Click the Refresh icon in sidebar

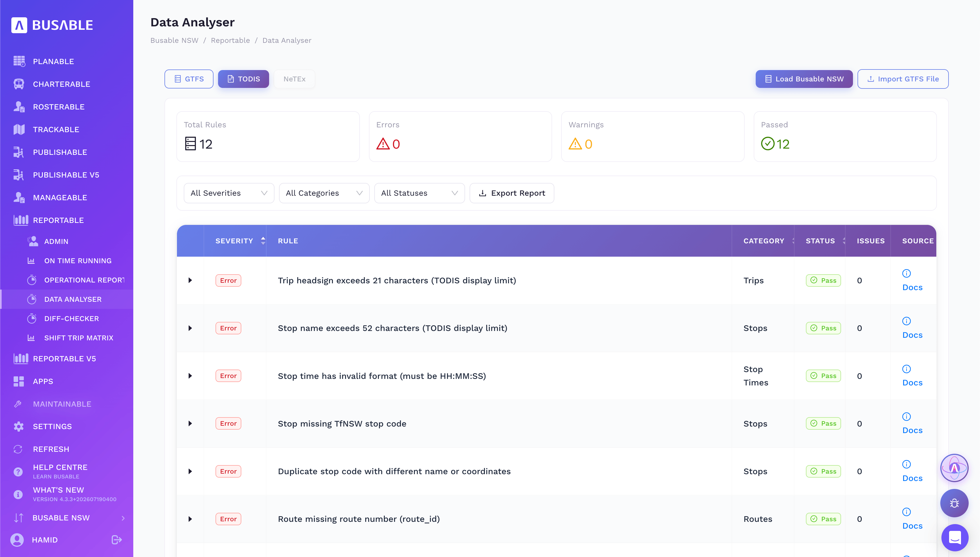coord(18,449)
